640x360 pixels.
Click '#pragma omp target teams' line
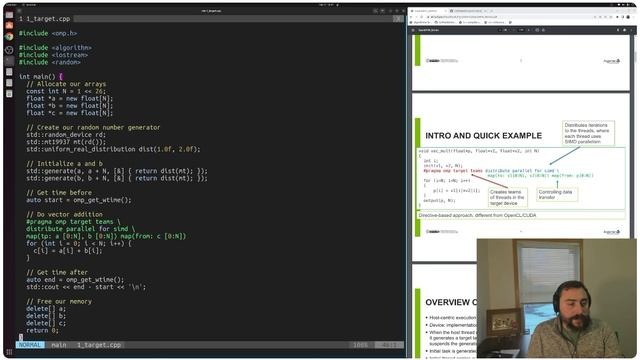tap(73, 222)
